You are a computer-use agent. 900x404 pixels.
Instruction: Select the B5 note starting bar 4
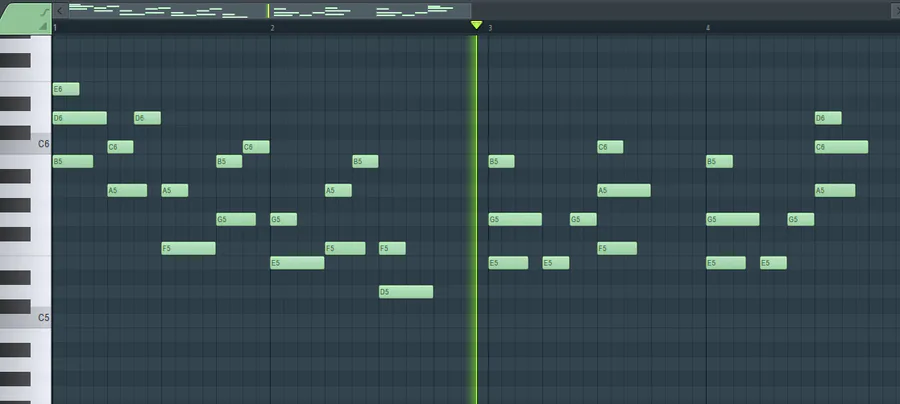pos(719,161)
